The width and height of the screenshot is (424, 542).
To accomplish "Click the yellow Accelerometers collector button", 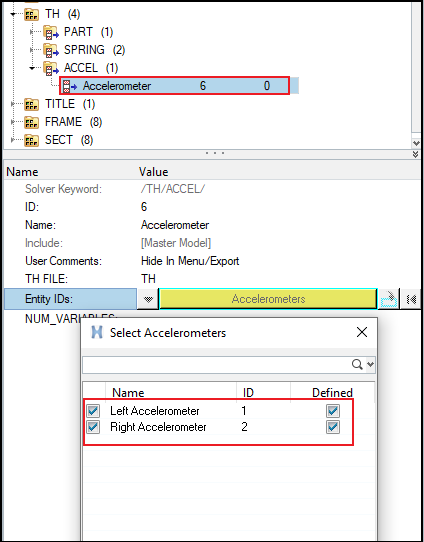I will coord(268,299).
